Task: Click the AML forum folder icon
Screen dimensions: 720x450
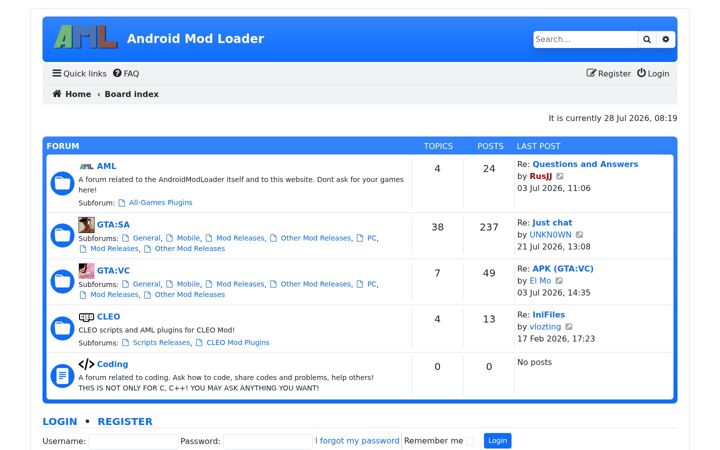Action: 62,184
